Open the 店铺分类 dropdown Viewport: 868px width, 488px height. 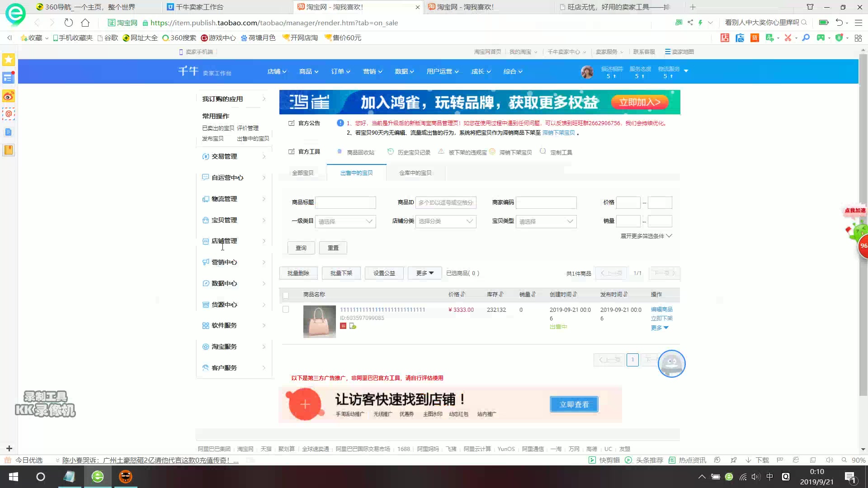point(446,221)
